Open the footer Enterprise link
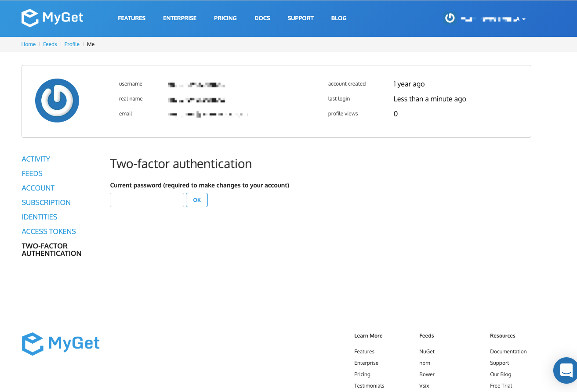This screenshot has width=577, height=392. click(367, 363)
